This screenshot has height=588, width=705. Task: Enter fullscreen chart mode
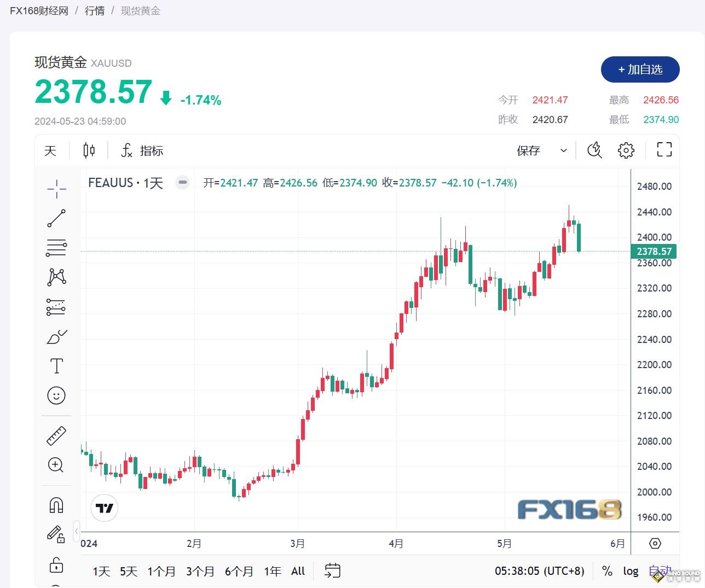point(664,150)
